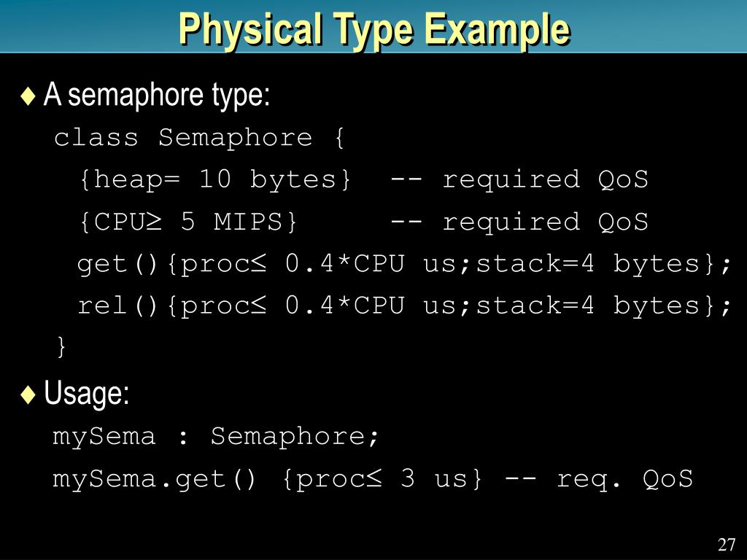Click the '{proc≤ 3 us}' constraint
Screen dimensions: 747x560
[x=382, y=478]
